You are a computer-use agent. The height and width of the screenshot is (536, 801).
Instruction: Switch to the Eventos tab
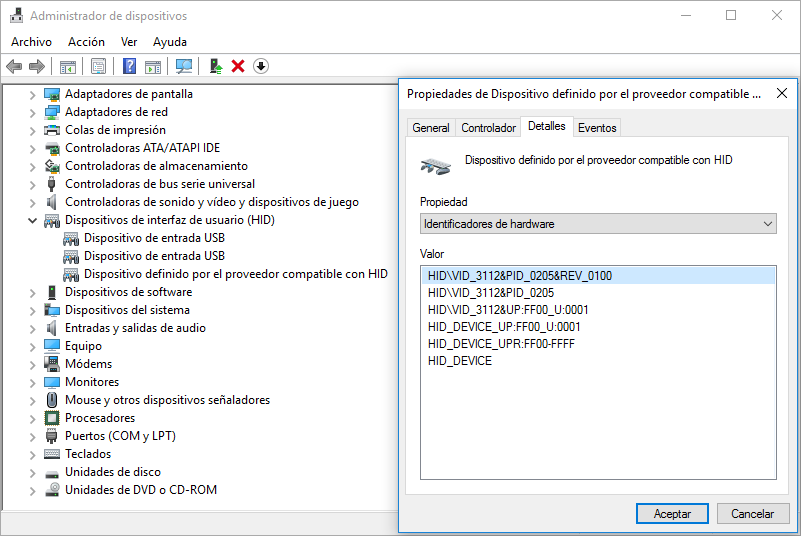597,128
